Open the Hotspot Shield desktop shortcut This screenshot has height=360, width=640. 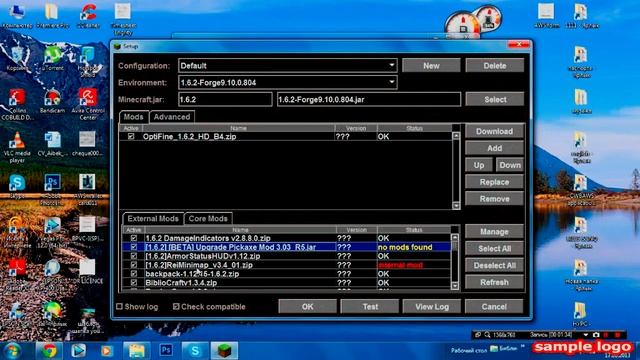pos(88,60)
